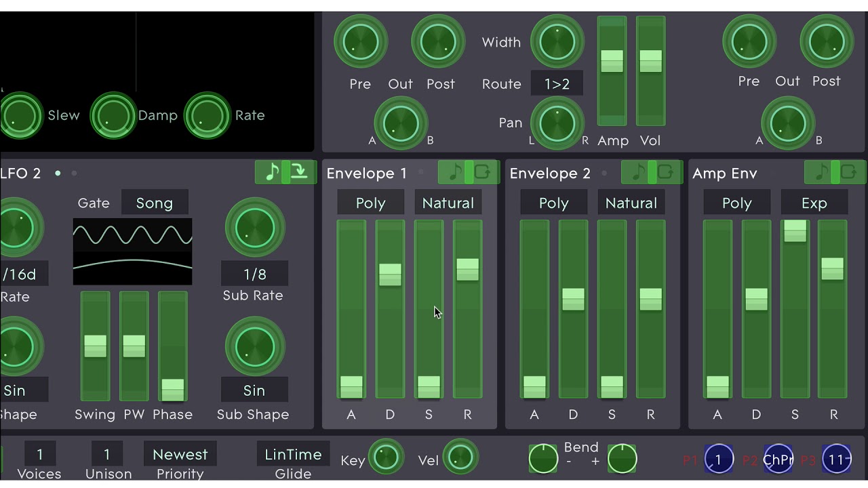Toggle the Amp Env loop icon
This screenshot has height=488, width=868.
[x=850, y=173]
